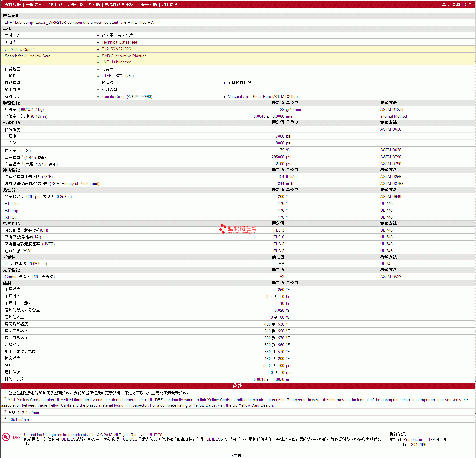
Task: Switch to the 一般信息 tab
Action: click(34, 5)
